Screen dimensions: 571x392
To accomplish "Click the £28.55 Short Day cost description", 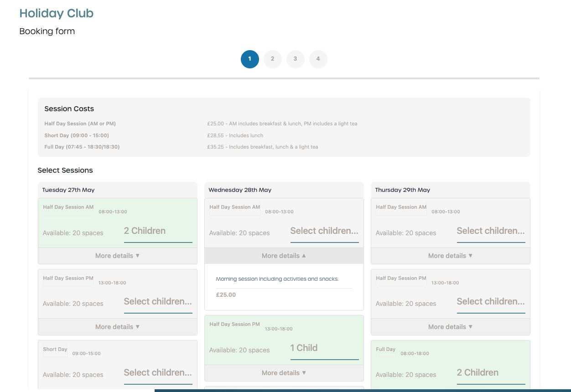I will (x=235, y=135).
